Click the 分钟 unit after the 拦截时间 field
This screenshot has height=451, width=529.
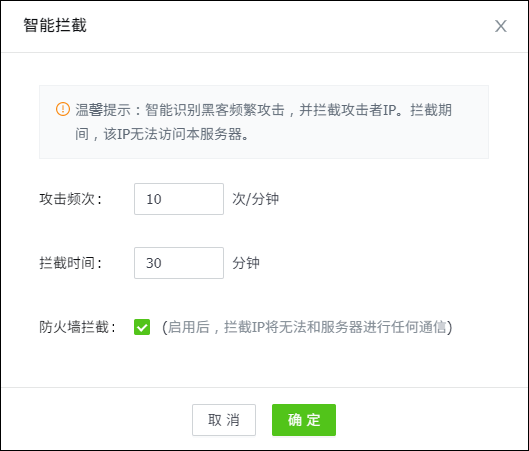[x=246, y=263]
